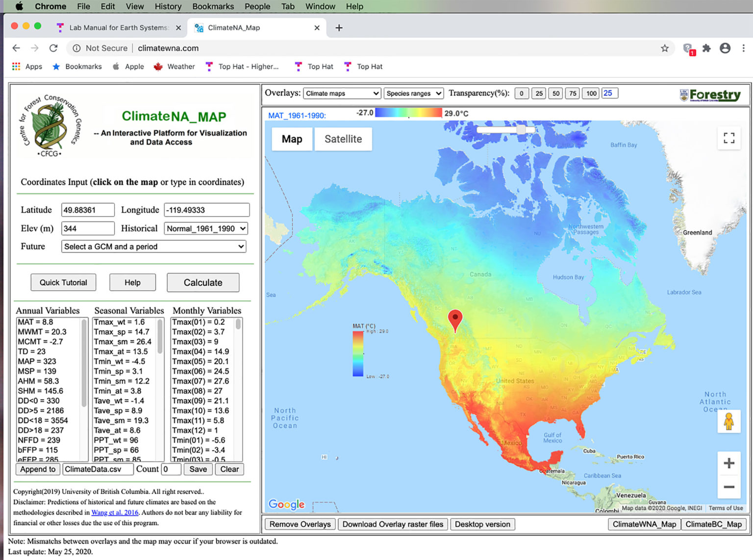Click inside the Latitude input field
The height and width of the screenshot is (560, 753).
pos(88,210)
